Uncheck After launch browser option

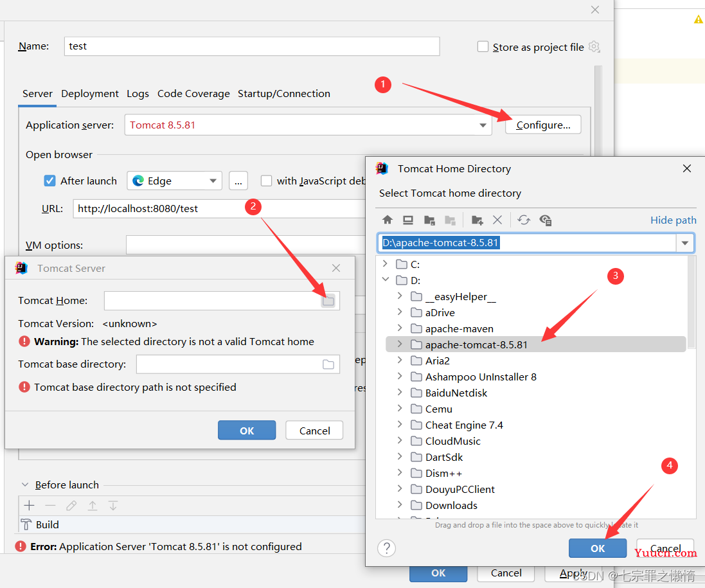[49, 181]
